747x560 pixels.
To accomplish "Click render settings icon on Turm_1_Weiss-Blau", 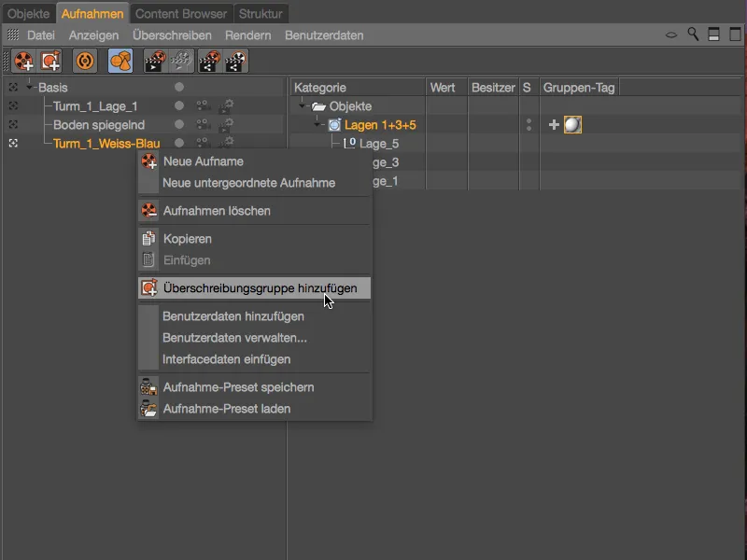I will (226, 142).
